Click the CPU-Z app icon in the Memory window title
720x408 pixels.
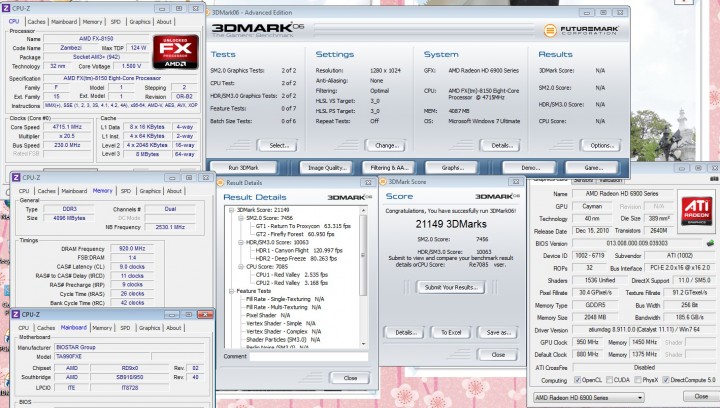click(16, 177)
